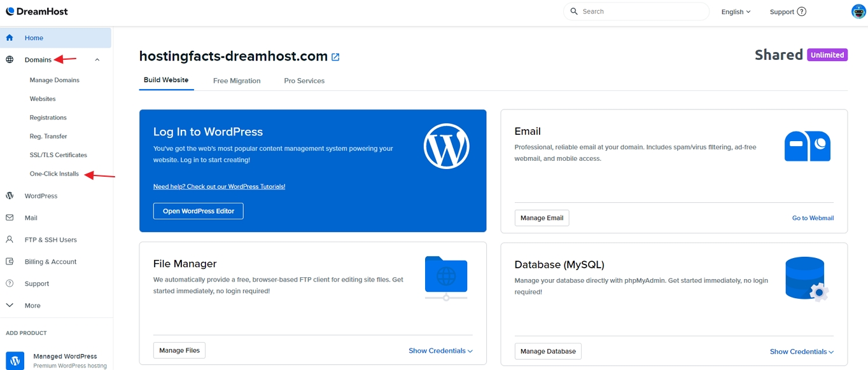Open the English language dropdown
868x370 pixels.
coord(736,11)
